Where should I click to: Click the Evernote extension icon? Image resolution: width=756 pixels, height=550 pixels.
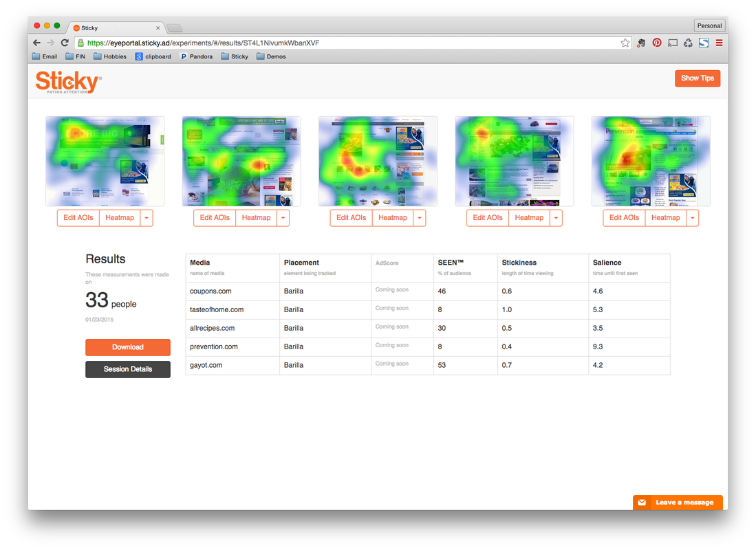pyautogui.click(x=641, y=43)
